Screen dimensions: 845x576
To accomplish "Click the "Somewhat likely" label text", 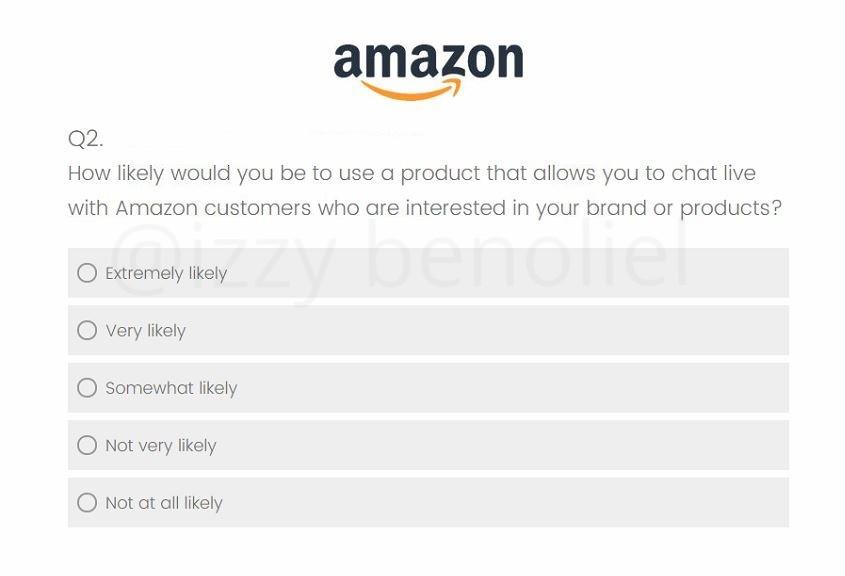I will coord(171,388).
